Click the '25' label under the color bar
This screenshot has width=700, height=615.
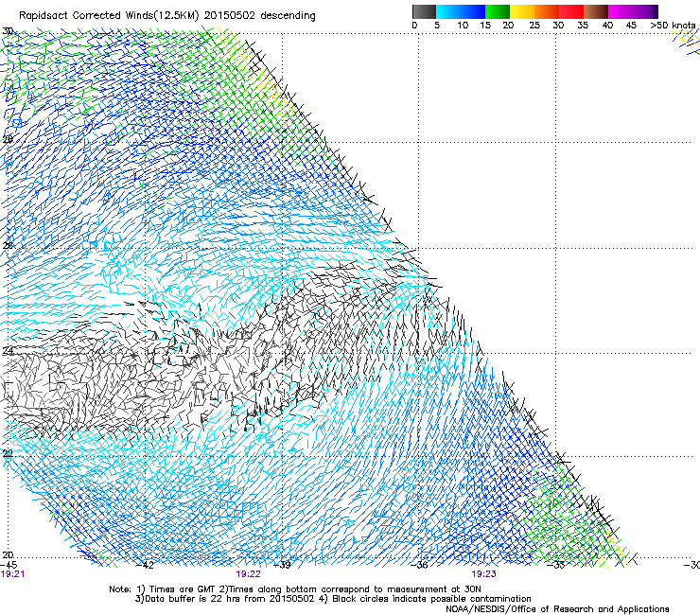pyautogui.click(x=534, y=26)
